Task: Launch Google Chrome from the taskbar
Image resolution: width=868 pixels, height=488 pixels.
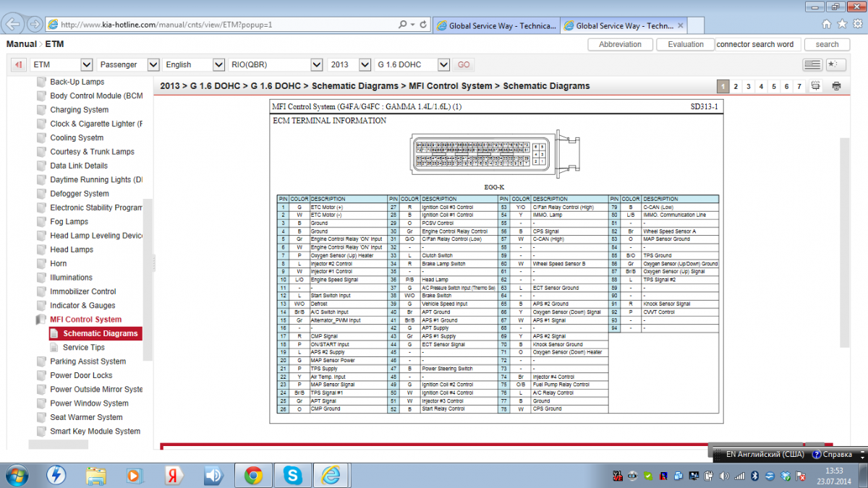Action: (x=253, y=475)
